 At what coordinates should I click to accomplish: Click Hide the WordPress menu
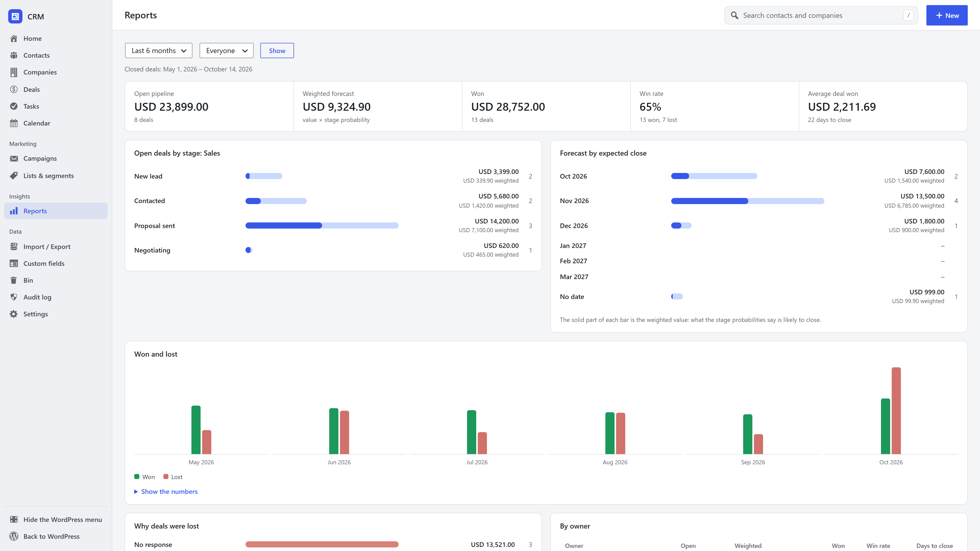(x=56, y=519)
